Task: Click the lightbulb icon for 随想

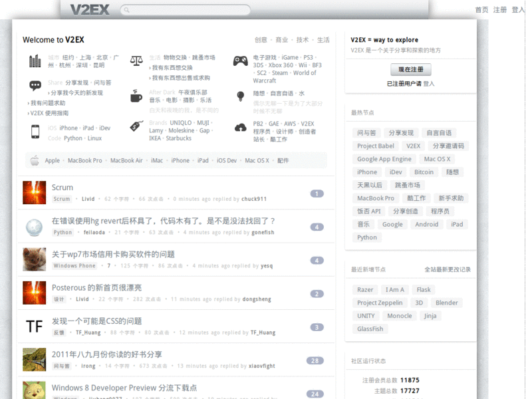Action: (x=241, y=97)
